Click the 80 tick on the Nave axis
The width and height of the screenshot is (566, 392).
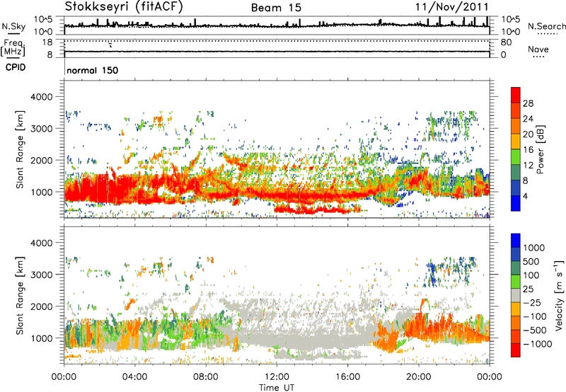pyautogui.click(x=506, y=42)
